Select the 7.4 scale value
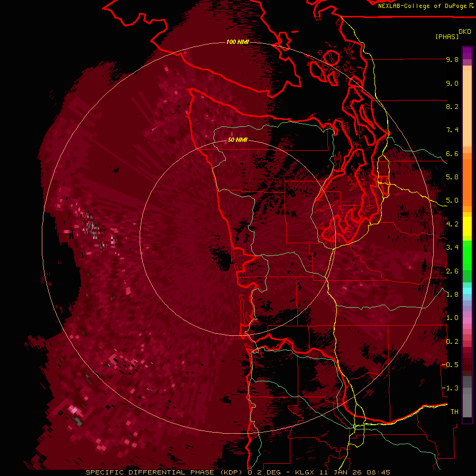This screenshot has width=476, height=476. click(x=452, y=130)
